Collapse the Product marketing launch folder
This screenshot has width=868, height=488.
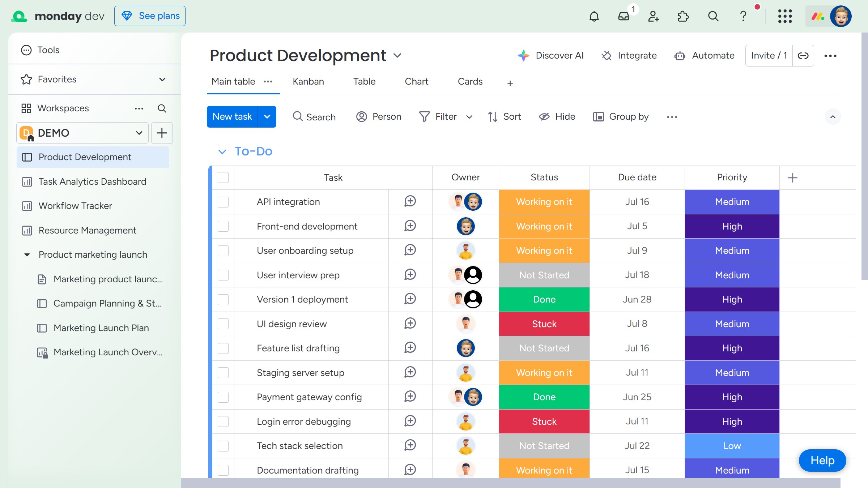tap(27, 255)
